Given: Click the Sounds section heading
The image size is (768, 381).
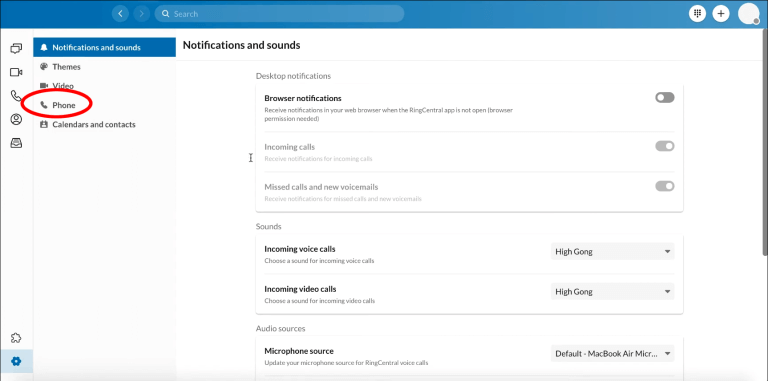Looking at the screenshot, I should [268, 227].
